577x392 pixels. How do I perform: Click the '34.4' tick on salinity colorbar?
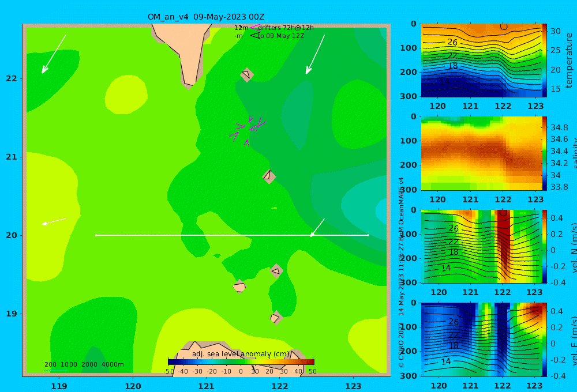[559, 151]
